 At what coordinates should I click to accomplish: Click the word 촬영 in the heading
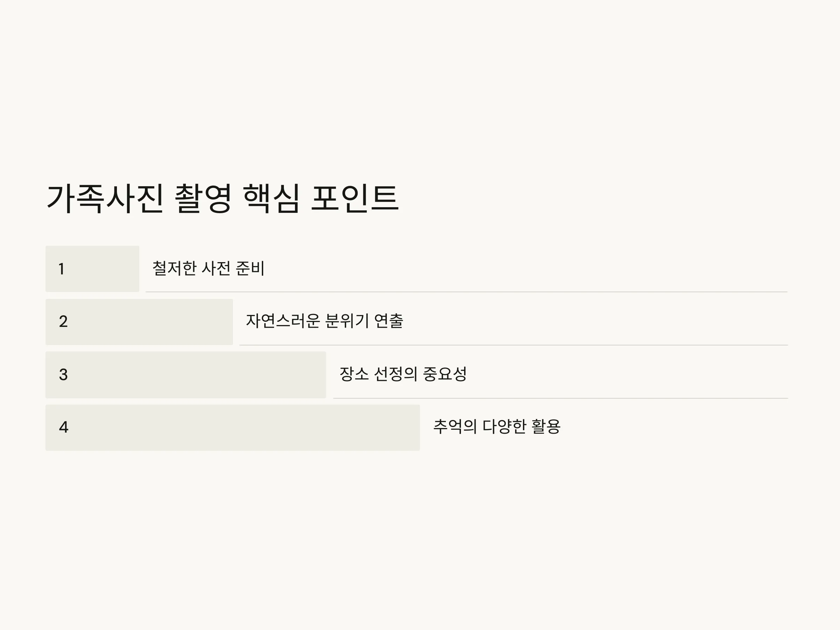tap(203, 198)
